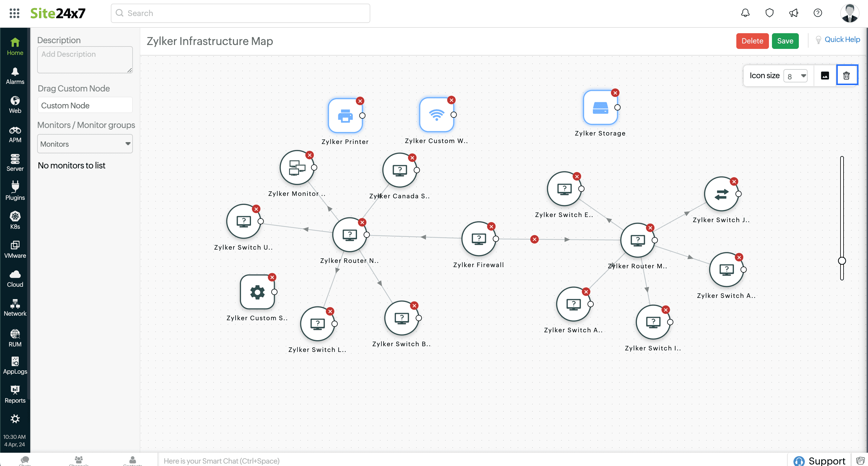868x466 pixels.
Task: Remove the Zylker Storage node
Action: pyautogui.click(x=615, y=93)
